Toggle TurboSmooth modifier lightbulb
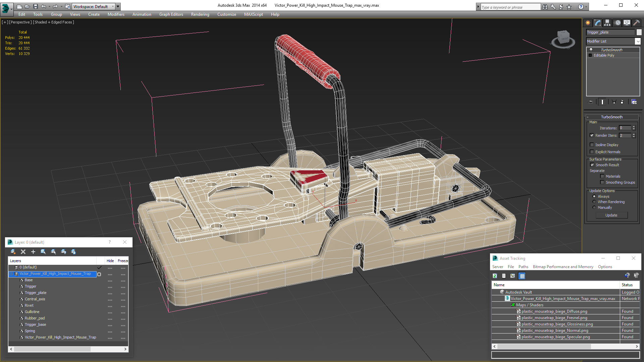This screenshot has height=362, width=644. pos(591,50)
